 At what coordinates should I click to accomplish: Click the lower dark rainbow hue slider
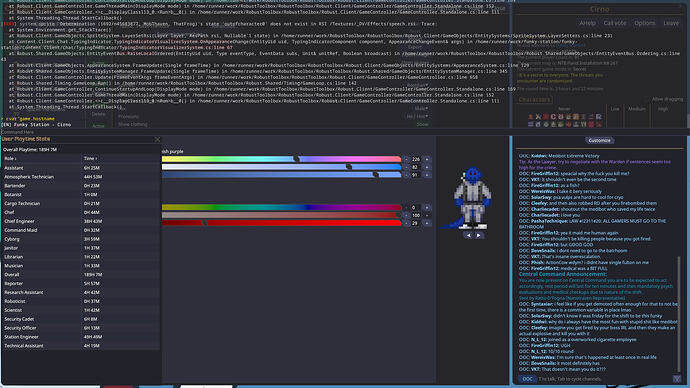click(x=282, y=208)
